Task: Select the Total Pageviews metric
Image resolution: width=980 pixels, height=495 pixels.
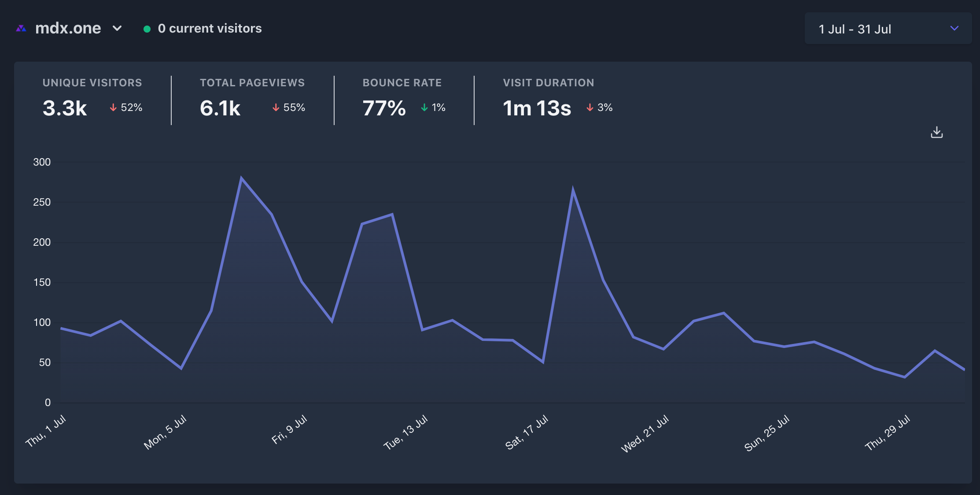Action: tap(252, 83)
